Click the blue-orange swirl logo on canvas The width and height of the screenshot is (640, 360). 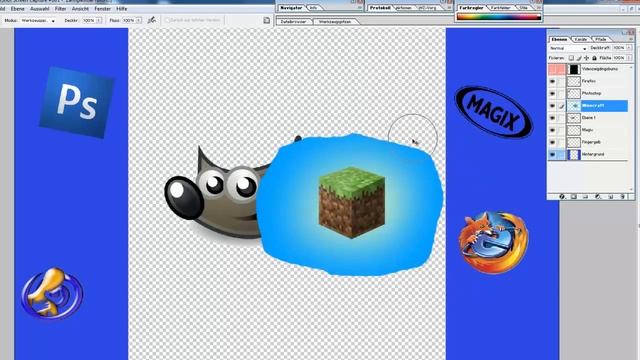[x=52, y=293]
